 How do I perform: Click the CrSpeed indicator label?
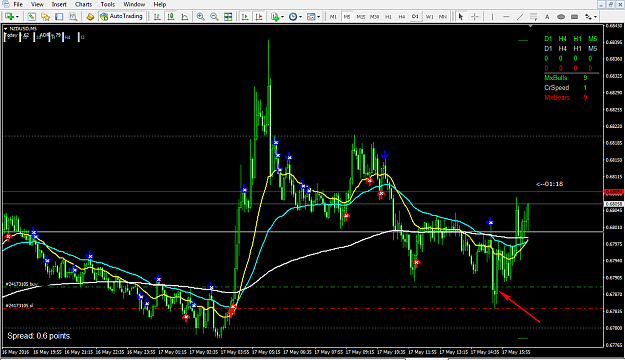coord(556,88)
